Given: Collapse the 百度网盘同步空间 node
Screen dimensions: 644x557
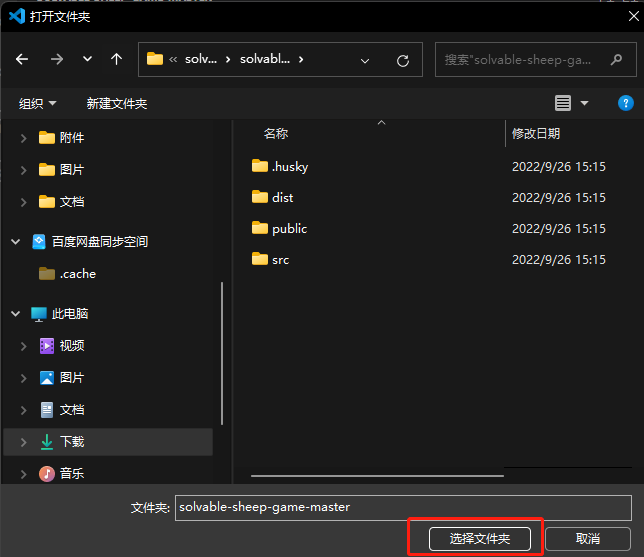Looking at the screenshot, I should 16,242.
